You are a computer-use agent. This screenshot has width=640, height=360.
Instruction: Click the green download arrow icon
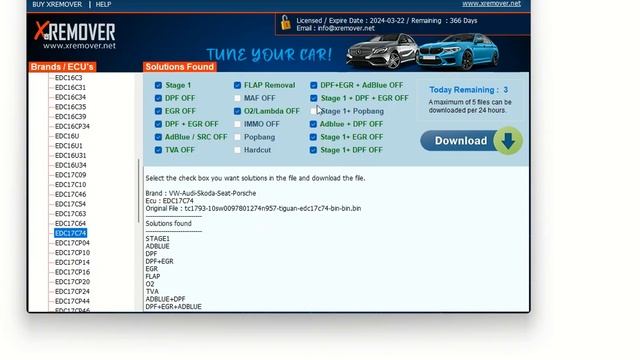(x=508, y=141)
